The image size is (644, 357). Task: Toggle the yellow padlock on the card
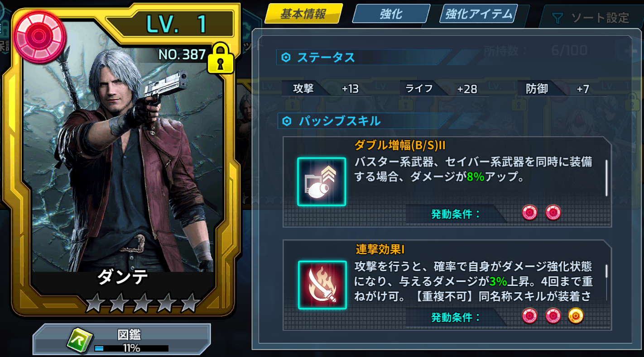[221, 58]
